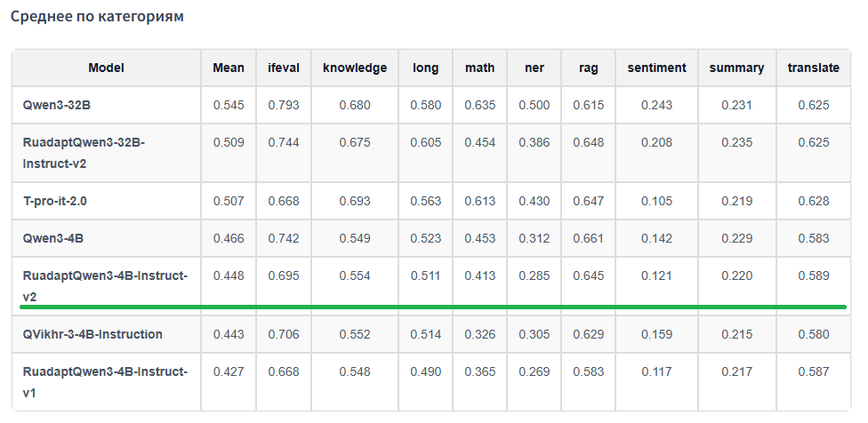Select the translate column header
Image resolution: width=868 pixels, height=423 pixels.
pyautogui.click(x=813, y=68)
